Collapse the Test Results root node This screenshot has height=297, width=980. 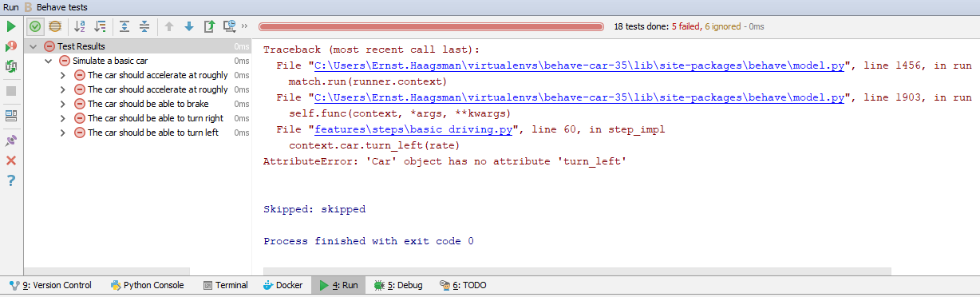tap(34, 46)
